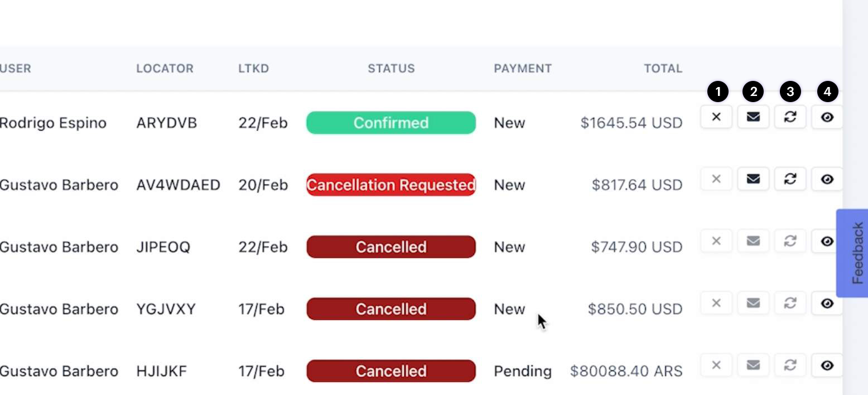
Task: Click the Cancellation Requested status badge
Action: click(391, 185)
